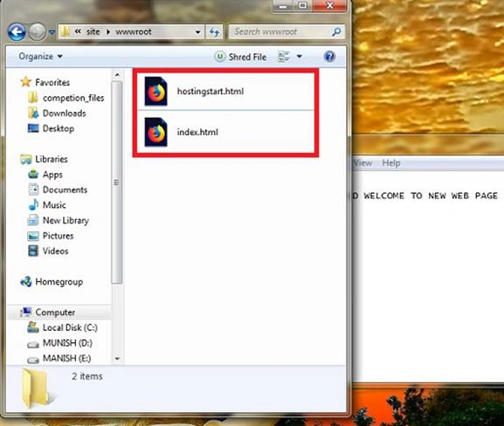Viewport: 504px width, 426px height.
Task: Open Help with the blue question icon
Action: pyautogui.click(x=329, y=57)
